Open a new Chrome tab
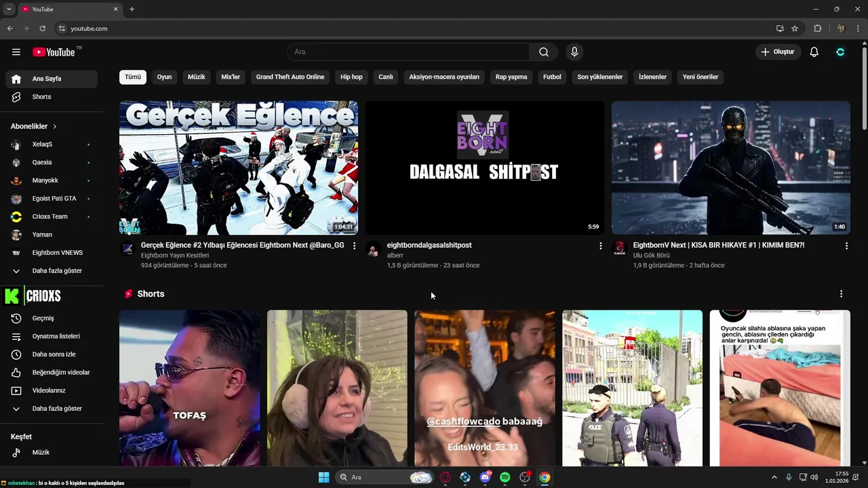Screen dimensions: 868x488 132,9
